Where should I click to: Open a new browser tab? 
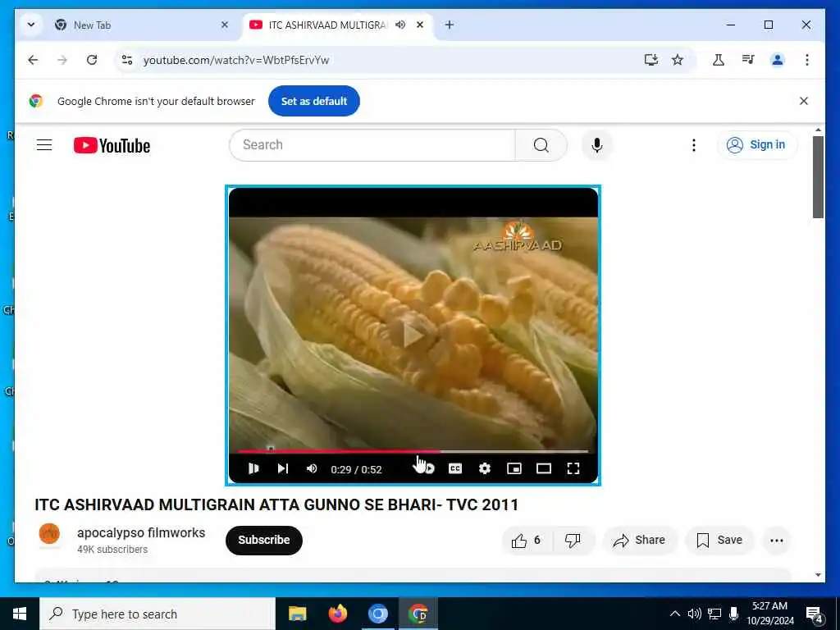point(450,25)
